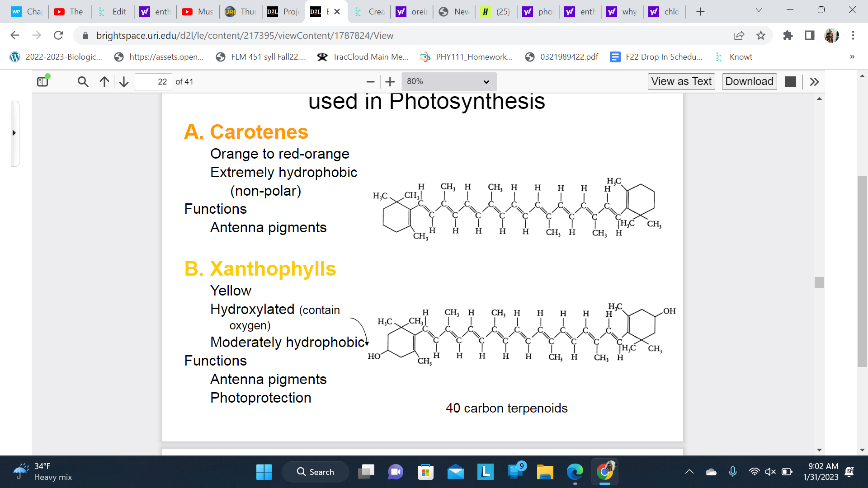Screen dimensions: 868x488
Task: Go back with browser back arrow
Action: [x=15, y=35]
